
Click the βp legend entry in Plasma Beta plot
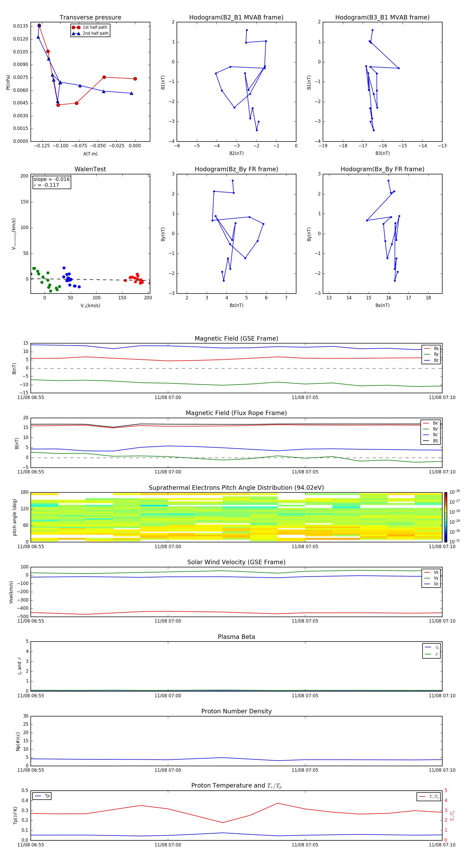point(431,647)
